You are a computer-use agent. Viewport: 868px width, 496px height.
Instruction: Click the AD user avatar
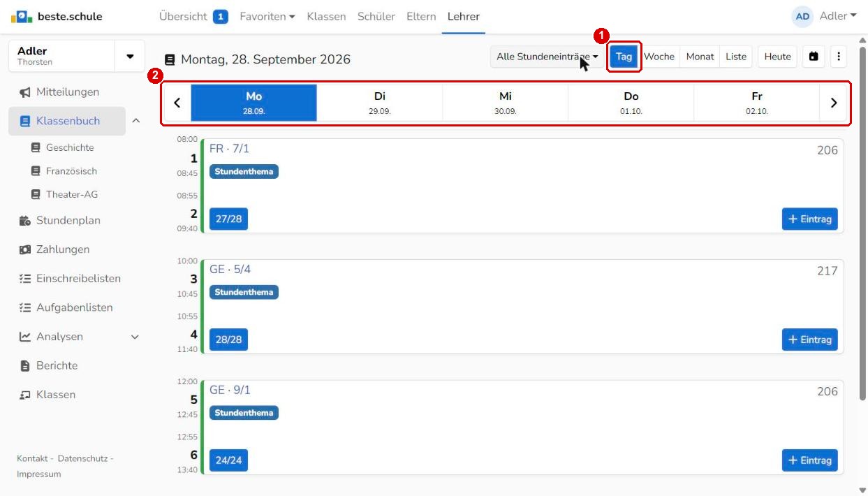coord(802,17)
